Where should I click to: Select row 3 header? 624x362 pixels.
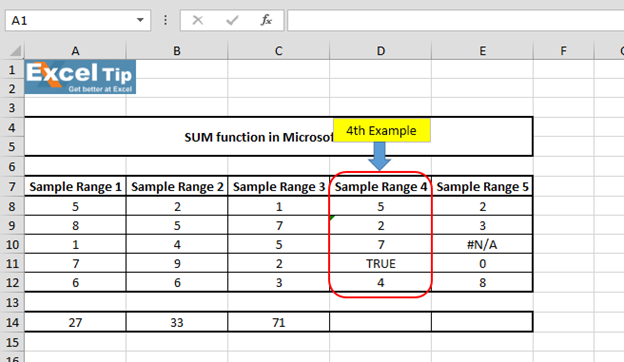[x=12, y=108]
